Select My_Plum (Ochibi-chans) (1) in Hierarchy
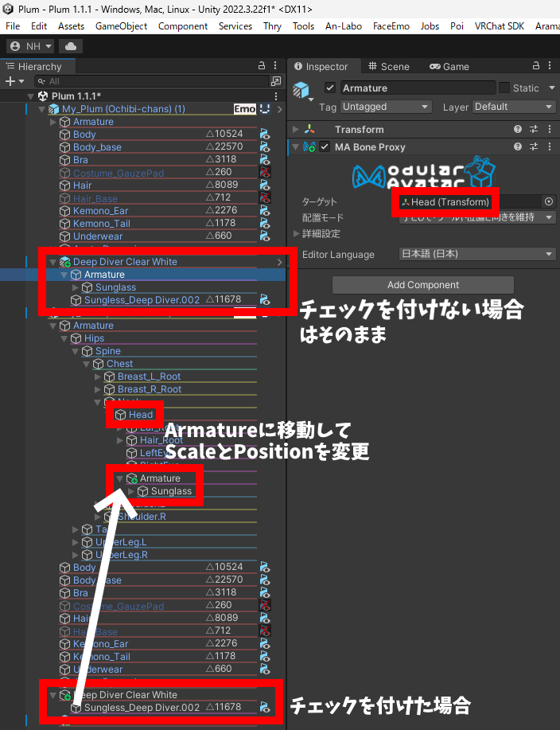Image resolution: width=560 pixels, height=730 pixels. pyautogui.click(x=124, y=109)
